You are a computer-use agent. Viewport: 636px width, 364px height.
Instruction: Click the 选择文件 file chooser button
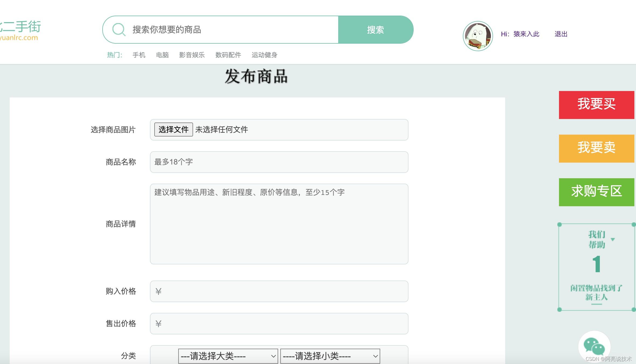coord(173,129)
